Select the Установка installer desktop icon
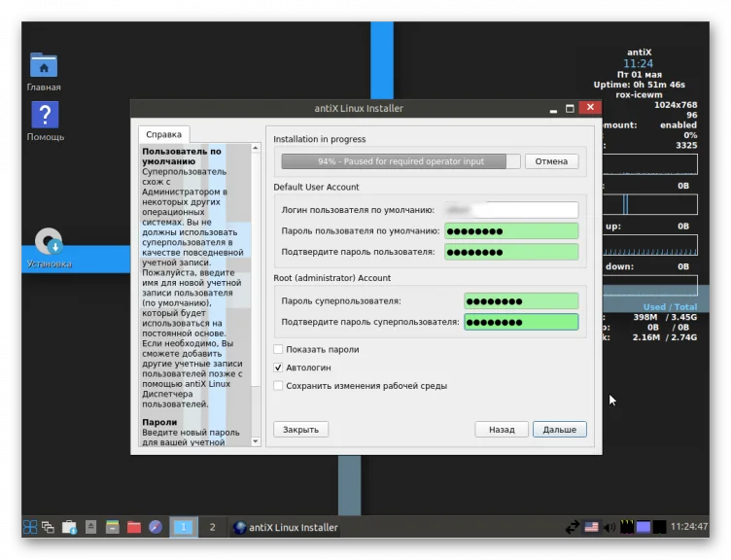 coord(49,243)
